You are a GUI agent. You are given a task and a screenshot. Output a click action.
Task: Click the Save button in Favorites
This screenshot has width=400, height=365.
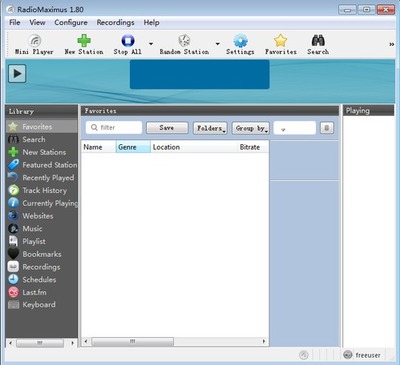click(x=167, y=128)
